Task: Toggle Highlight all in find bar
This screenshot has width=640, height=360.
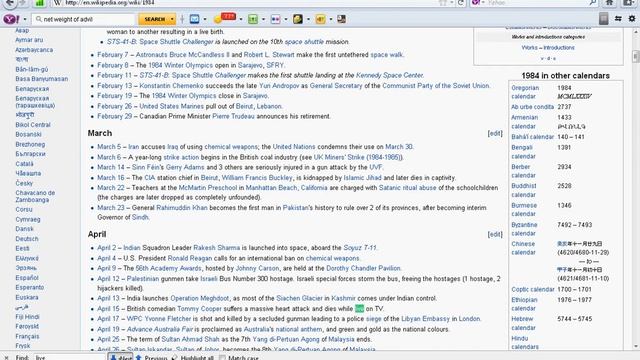Action: [193, 358]
